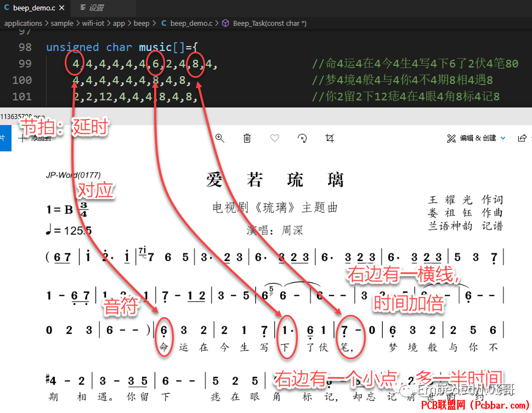Click the app breadcrumb segment
The image size is (532, 413).
pyautogui.click(x=119, y=24)
